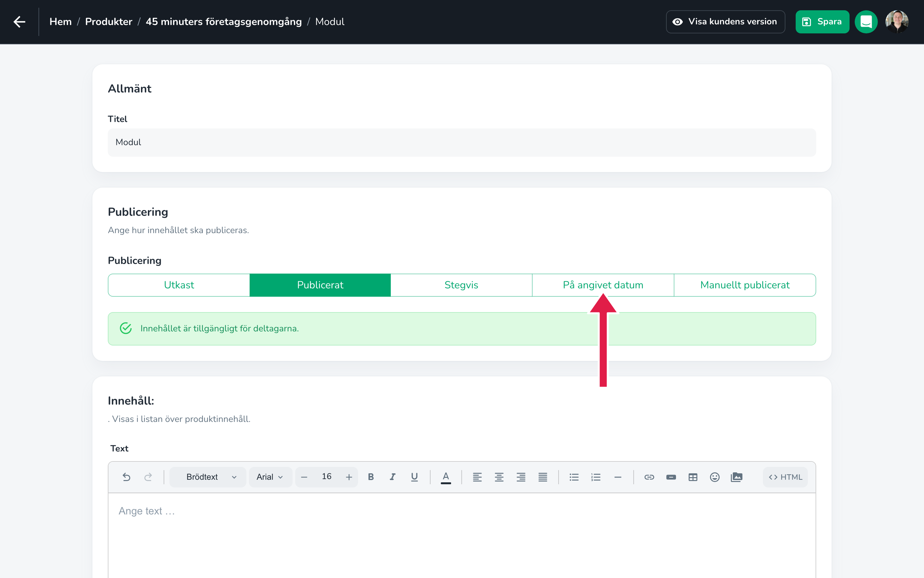Select the På angivet datum option
This screenshot has height=578, width=924.
pyautogui.click(x=603, y=285)
